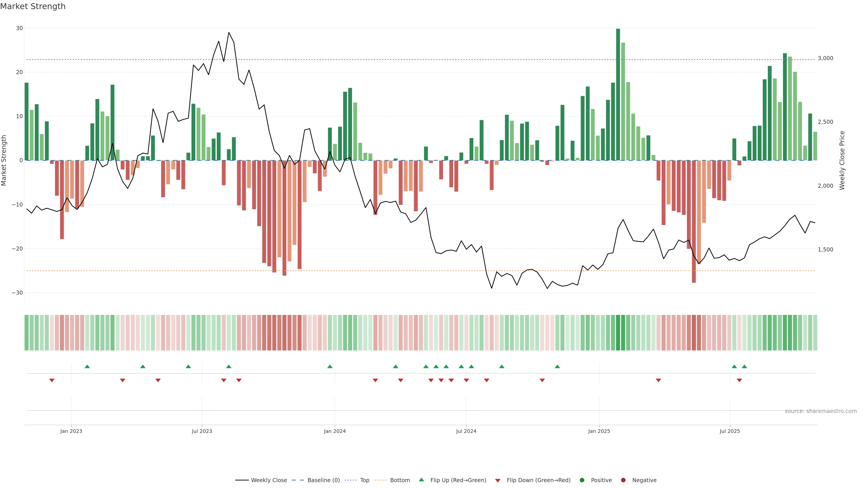Click the Weekly Close Price axis title
The width and height of the screenshot is (868, 488).
click(842, 160)
